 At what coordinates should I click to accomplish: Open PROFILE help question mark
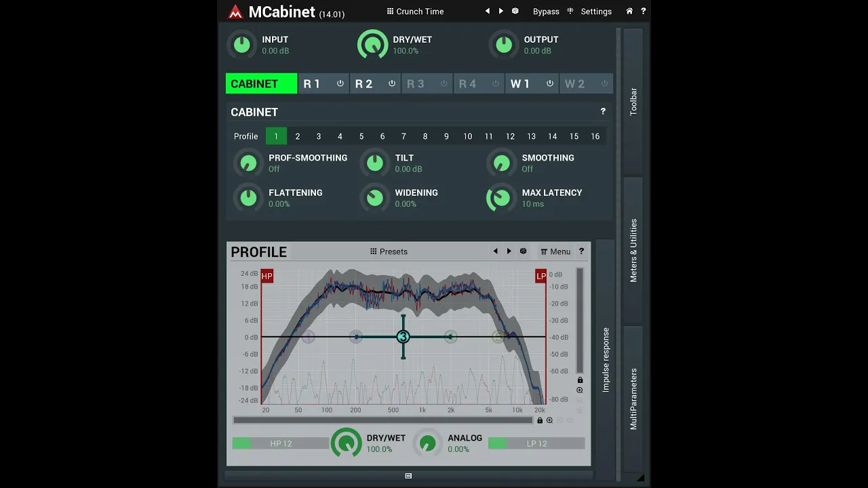pyautogui.click(x=581, y=251)
